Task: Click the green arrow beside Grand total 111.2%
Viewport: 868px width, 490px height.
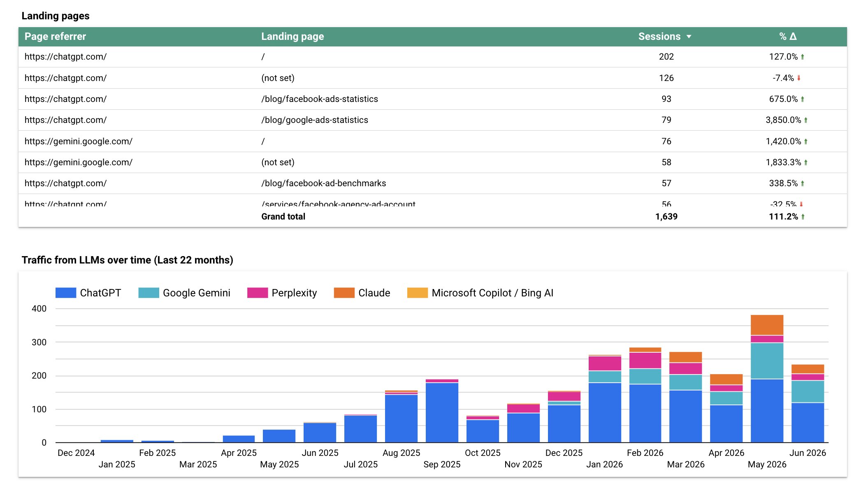Action: click(x=803, y=217)
